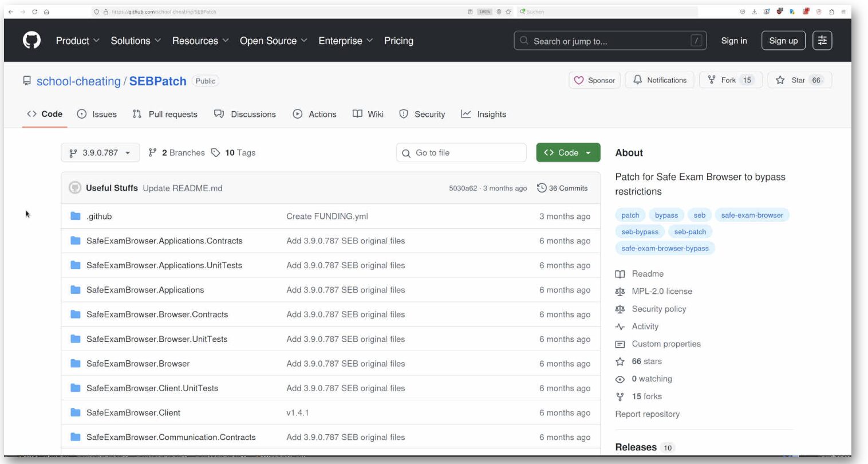Open the Wiki tab

(368, 114)
